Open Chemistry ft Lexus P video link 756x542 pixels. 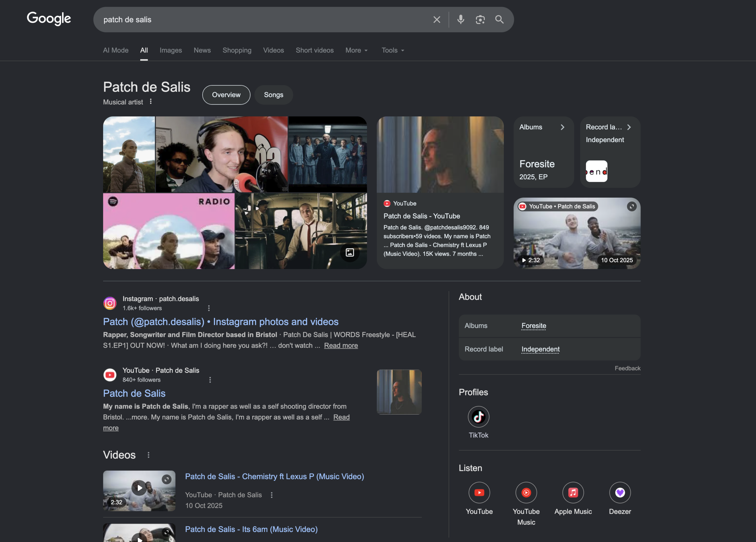point(275,476)
